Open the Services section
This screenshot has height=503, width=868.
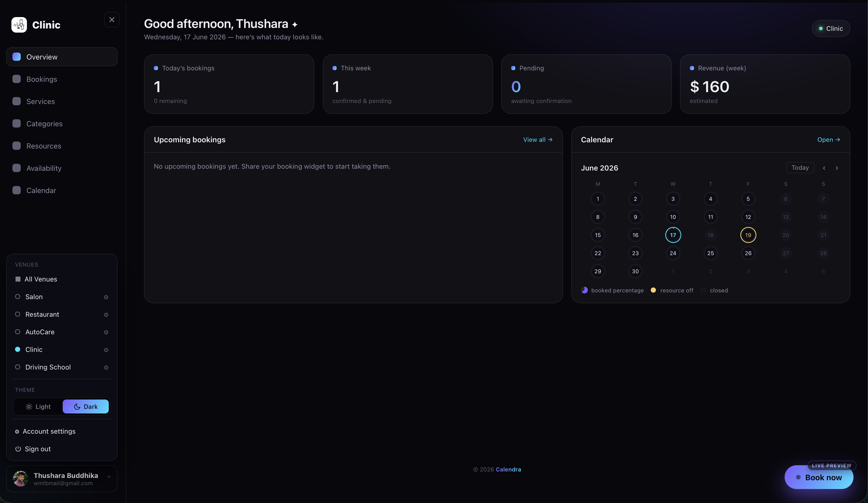point(62,101)
